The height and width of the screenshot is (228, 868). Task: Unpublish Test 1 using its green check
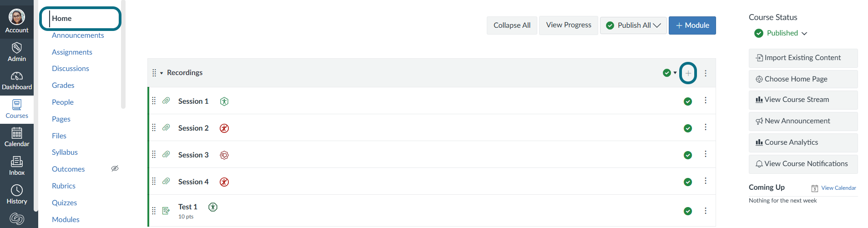(688, 211)
